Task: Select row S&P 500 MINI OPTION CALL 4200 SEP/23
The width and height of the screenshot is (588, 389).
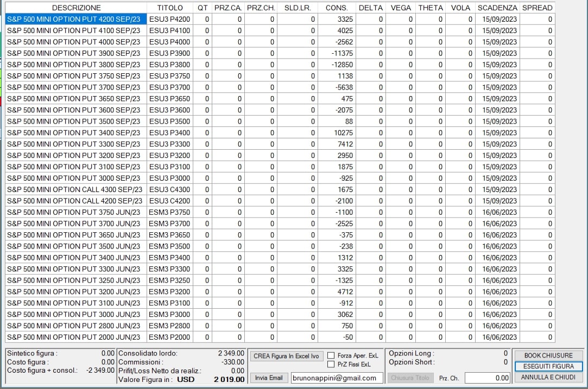Action: click(280, 201)
